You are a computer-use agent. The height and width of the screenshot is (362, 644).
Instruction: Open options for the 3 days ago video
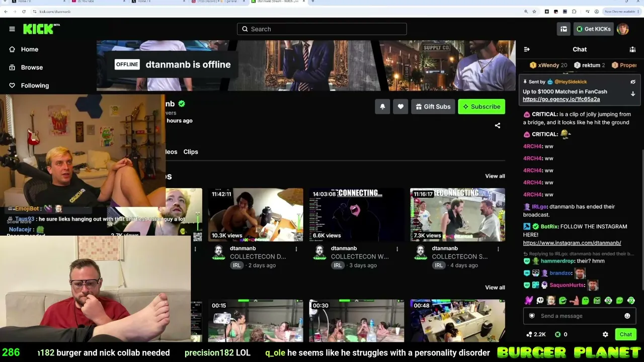click(x=397, y=249)
